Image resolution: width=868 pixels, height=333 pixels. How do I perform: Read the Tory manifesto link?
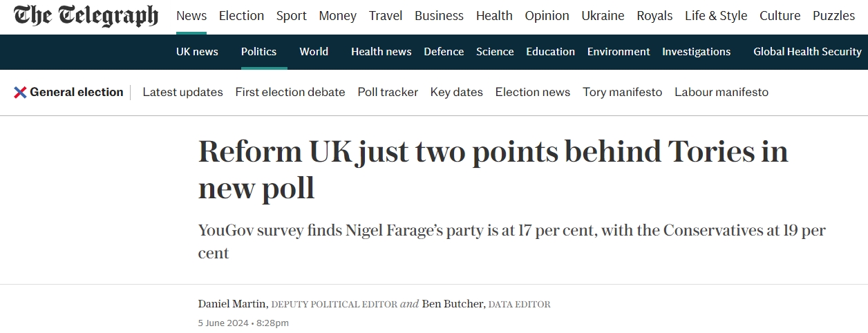pos(623,92)
